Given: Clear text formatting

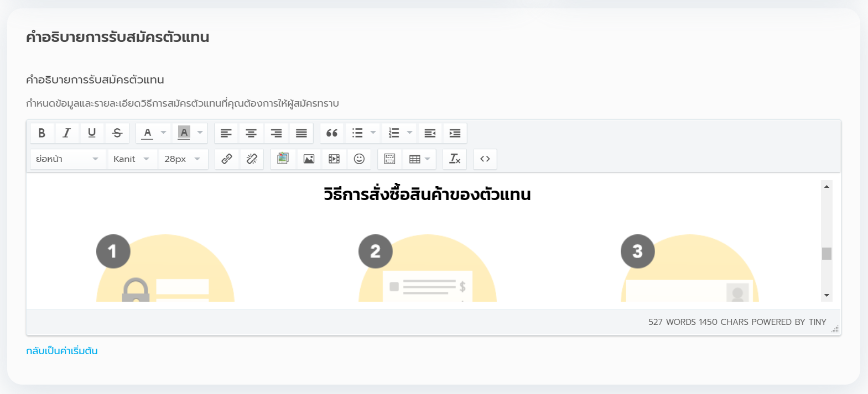Looking at the screenshot, I should click(455, 159).
